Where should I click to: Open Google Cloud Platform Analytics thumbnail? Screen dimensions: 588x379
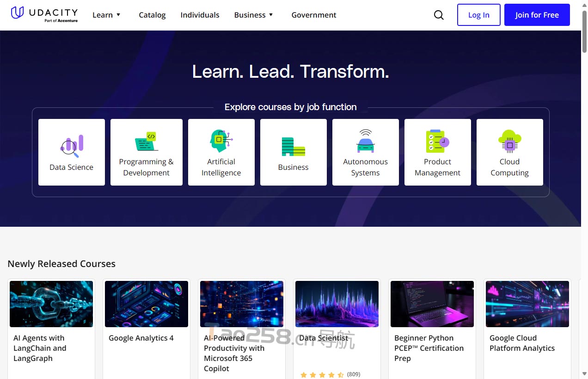pyautogui.click(x=527, y=304)
